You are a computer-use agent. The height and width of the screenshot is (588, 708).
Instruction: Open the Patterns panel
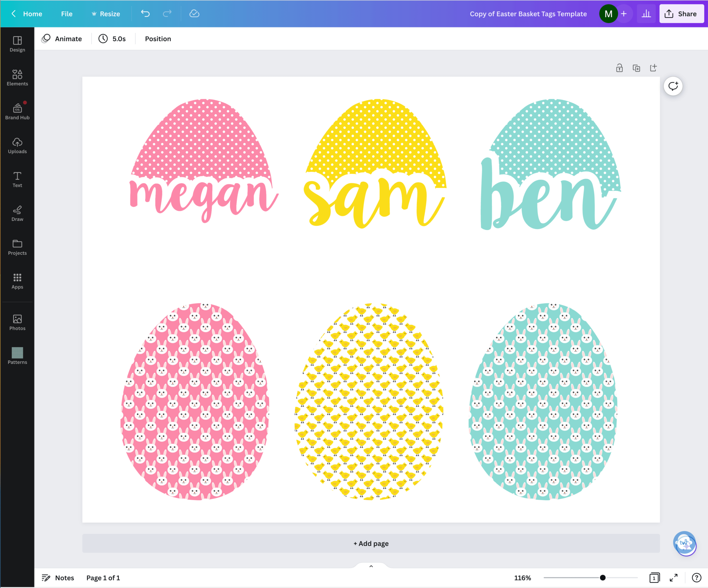click(x=17, y=356)
